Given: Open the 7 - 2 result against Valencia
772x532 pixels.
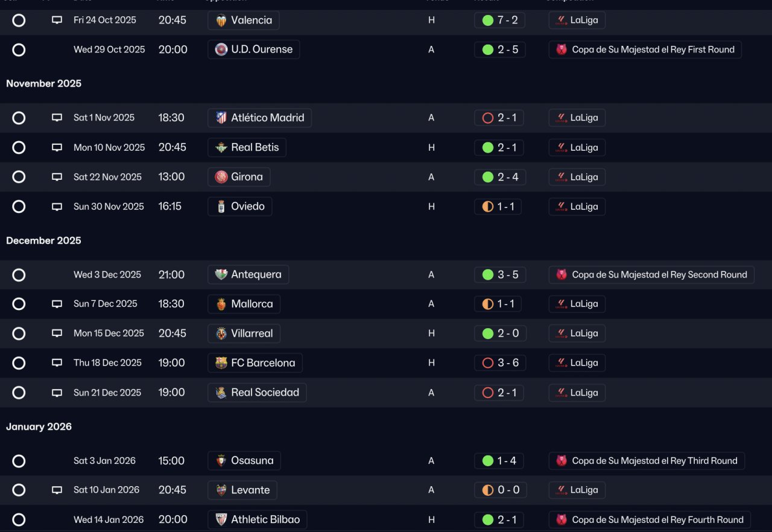Looking at the screenshot, I should pos(499,20).
